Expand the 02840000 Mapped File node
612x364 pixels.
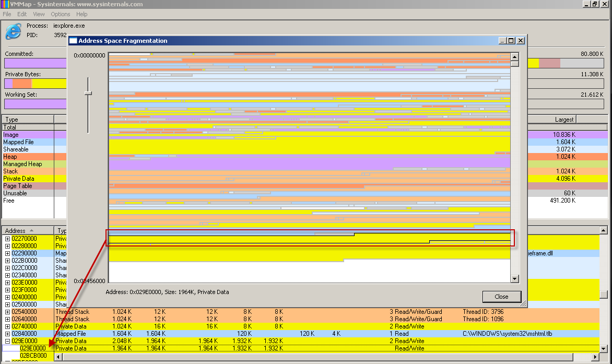[8, 334]
